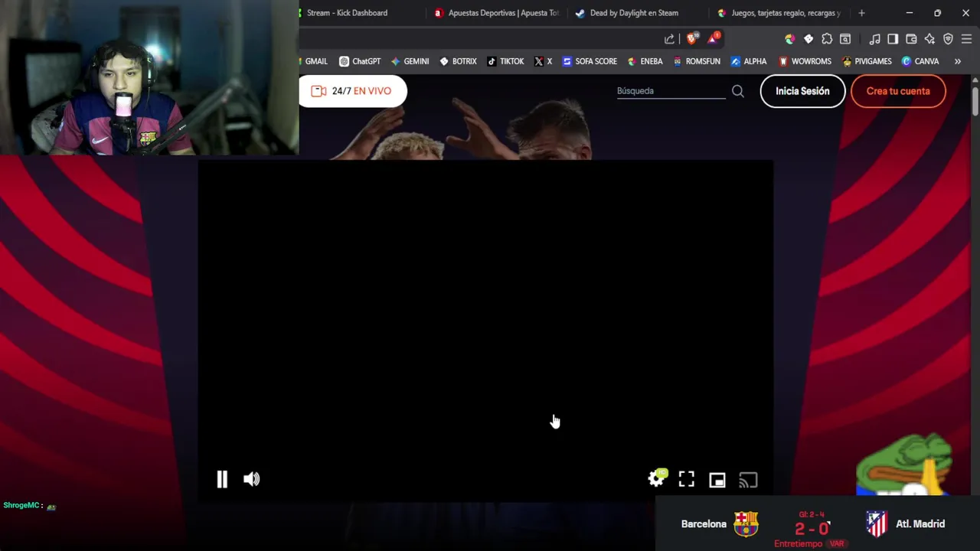The height and width of the screenshot is (551, 980).
Task: Open a new browser tab
Action: coord(861,13)
